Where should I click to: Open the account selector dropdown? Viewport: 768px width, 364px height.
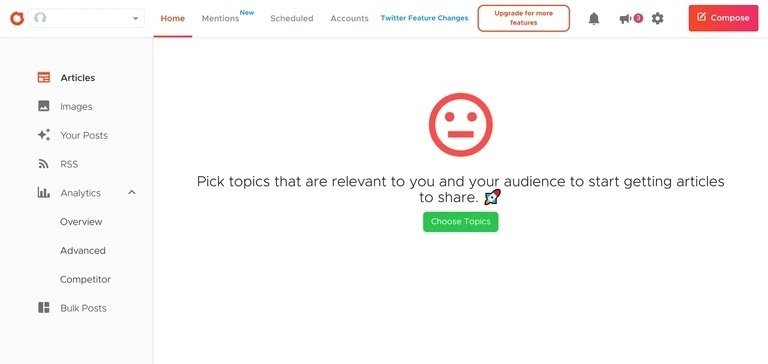click(86, 18)
